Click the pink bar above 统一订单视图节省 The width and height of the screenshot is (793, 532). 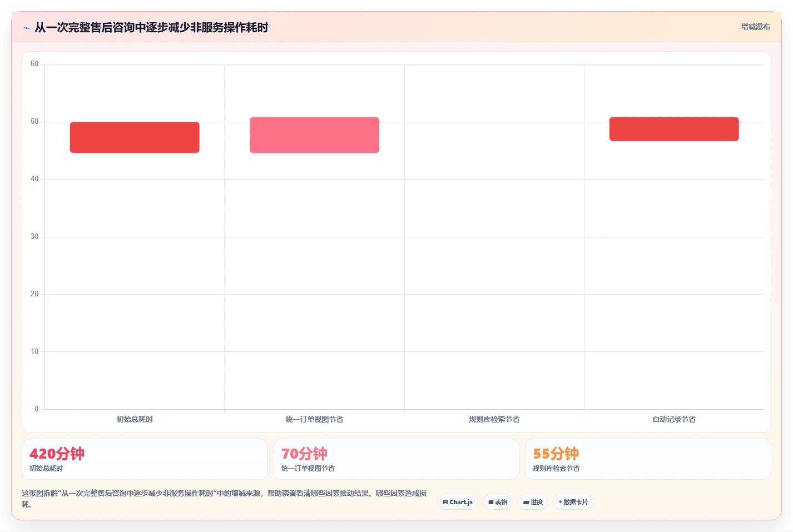click(314, 135)
